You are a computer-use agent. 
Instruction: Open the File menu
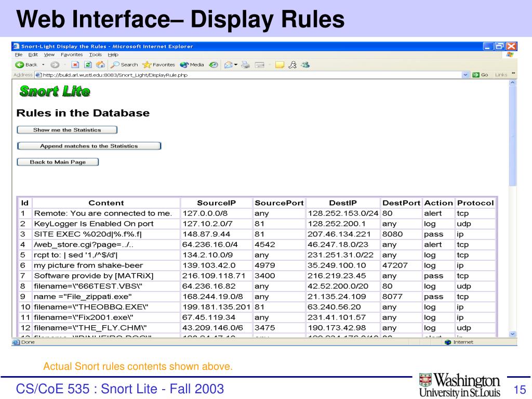18,55
